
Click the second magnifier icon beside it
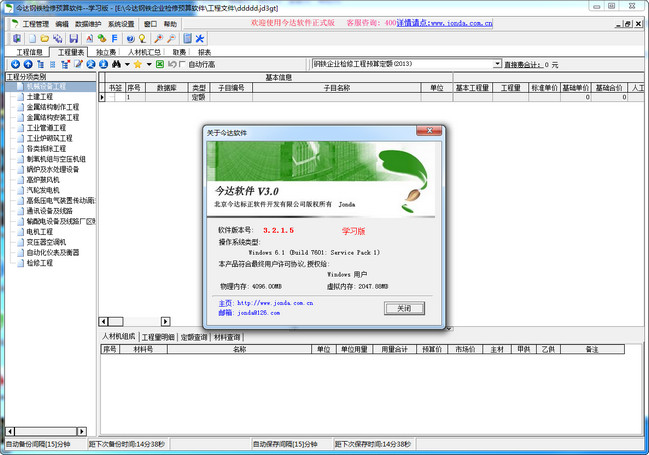tap(171, 39)
